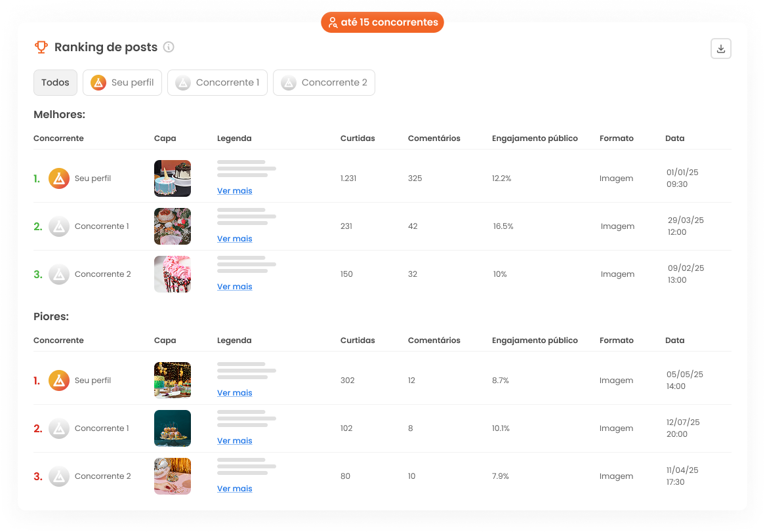Click the download icon at top right

click(721, 49)
